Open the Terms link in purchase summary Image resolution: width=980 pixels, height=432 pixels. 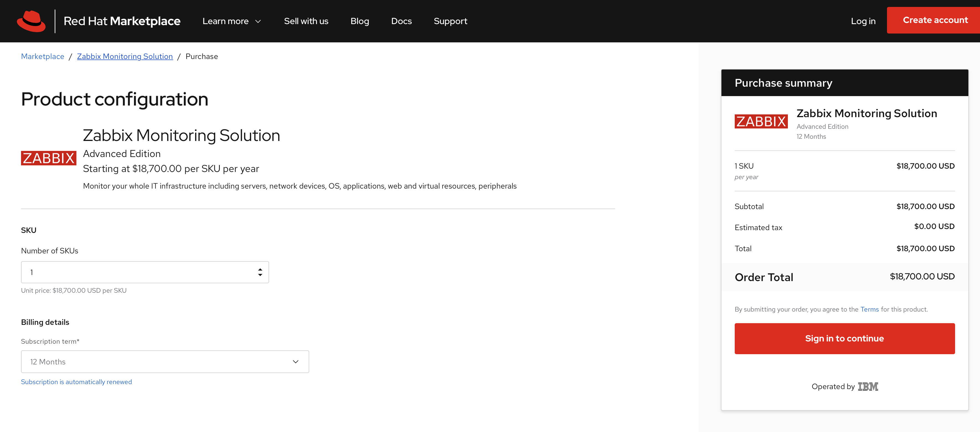pyautogui.click(x=869, y=309)
